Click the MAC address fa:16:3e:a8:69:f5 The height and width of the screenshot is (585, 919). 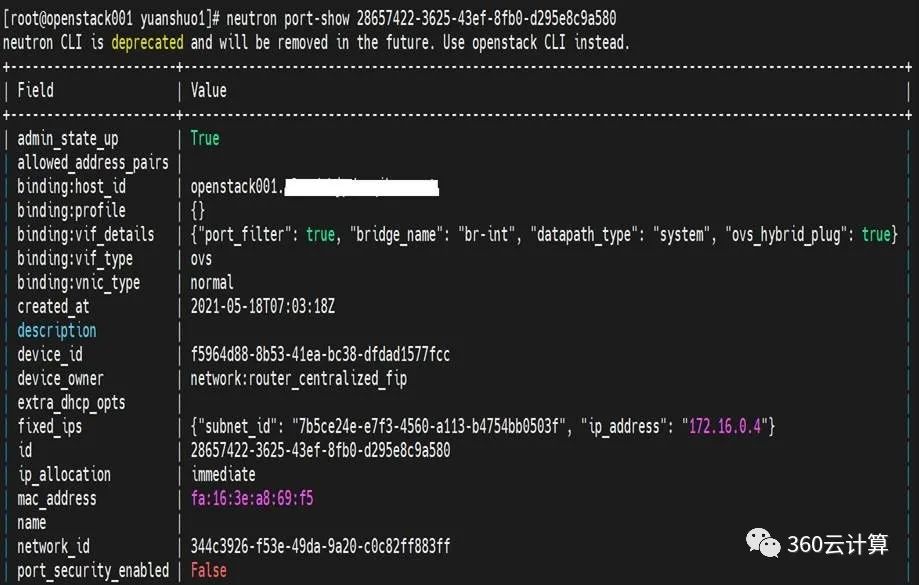(x=252, y=498)
